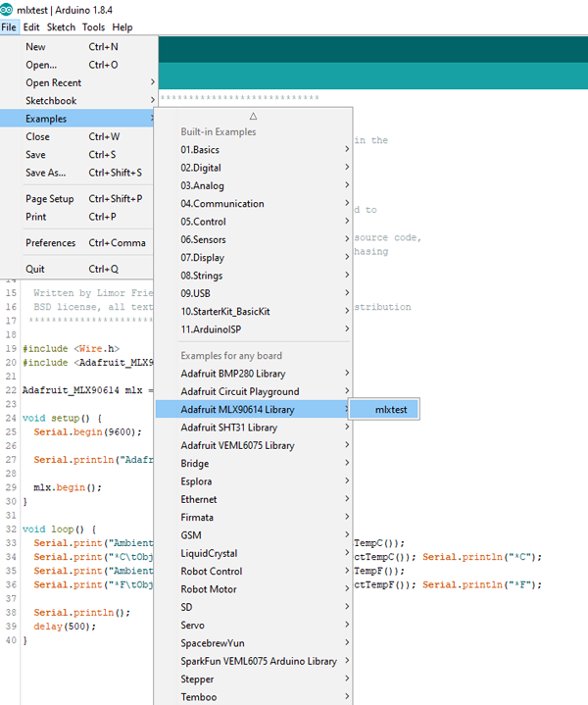588x705 pixels.
Task: Expand 07.Display examples
Action: [254, 258]
